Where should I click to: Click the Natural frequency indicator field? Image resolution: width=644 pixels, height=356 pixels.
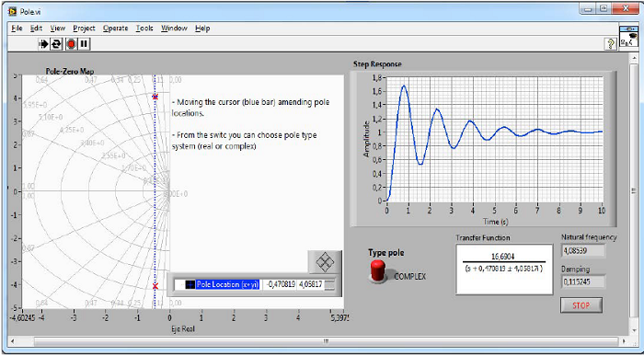point(582,250)
